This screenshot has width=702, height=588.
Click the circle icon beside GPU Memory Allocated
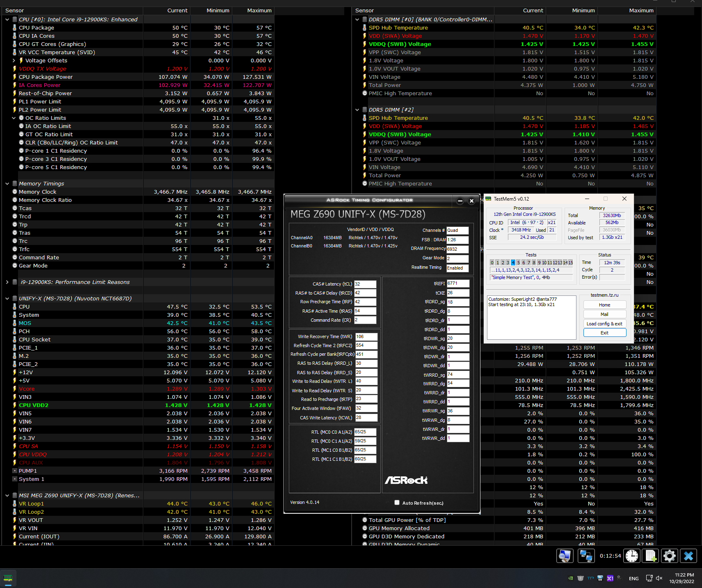tap(365, 528)
